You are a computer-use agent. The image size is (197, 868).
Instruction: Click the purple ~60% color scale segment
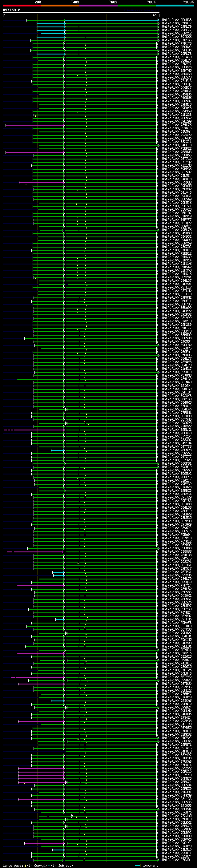[x=98, y=6]
